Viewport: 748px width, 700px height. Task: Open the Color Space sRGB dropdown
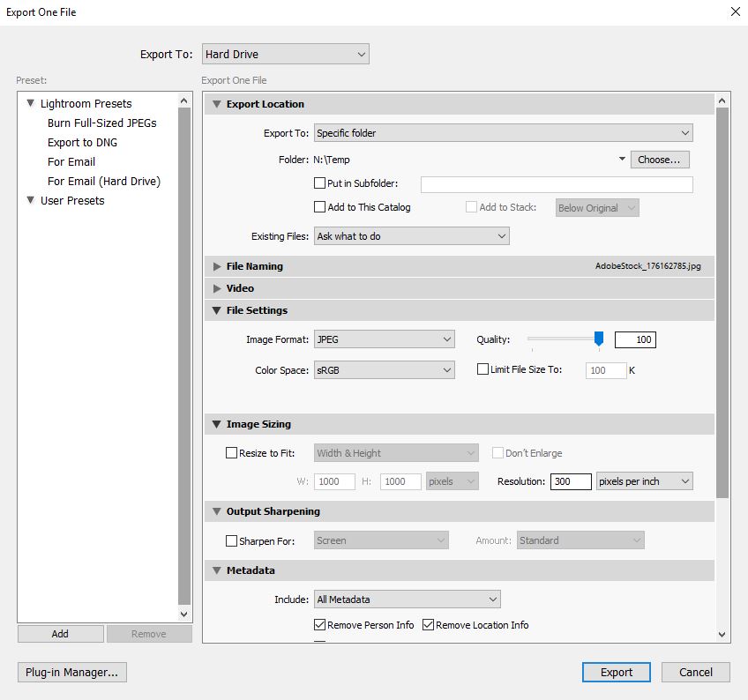pos(385,370)
